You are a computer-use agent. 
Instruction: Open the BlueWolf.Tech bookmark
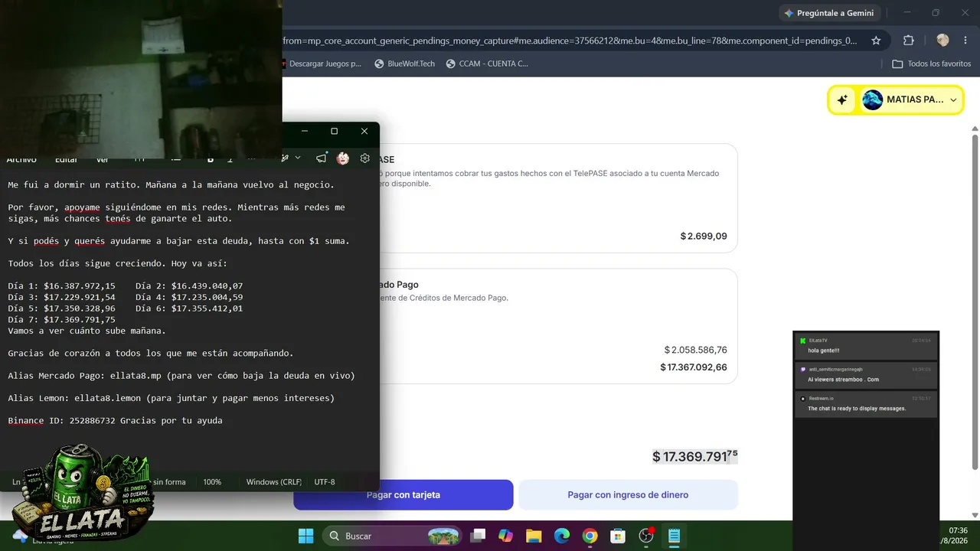(404, 64)
